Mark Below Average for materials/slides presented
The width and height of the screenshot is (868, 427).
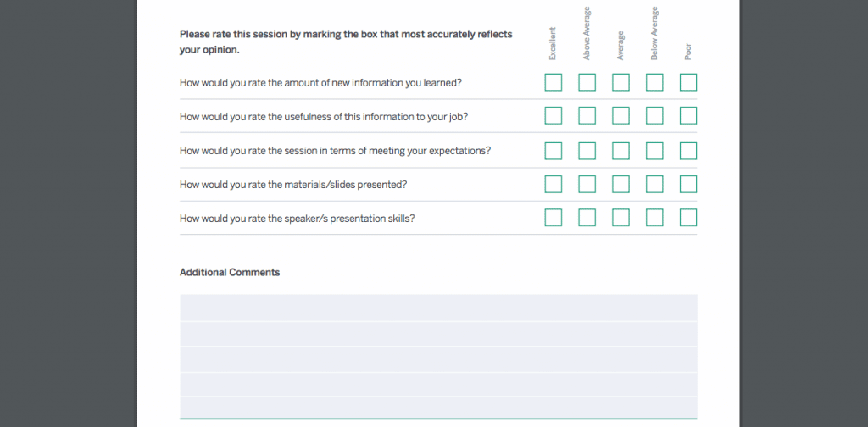point(654,184)
